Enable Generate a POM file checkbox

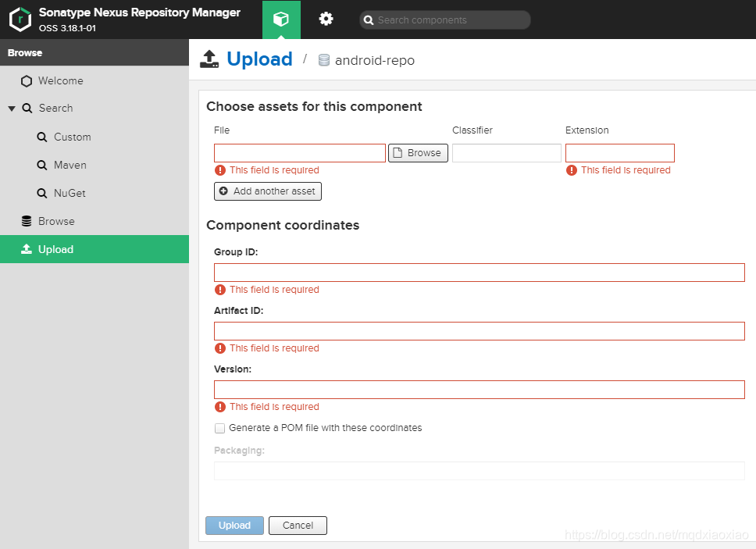[220, 428]
